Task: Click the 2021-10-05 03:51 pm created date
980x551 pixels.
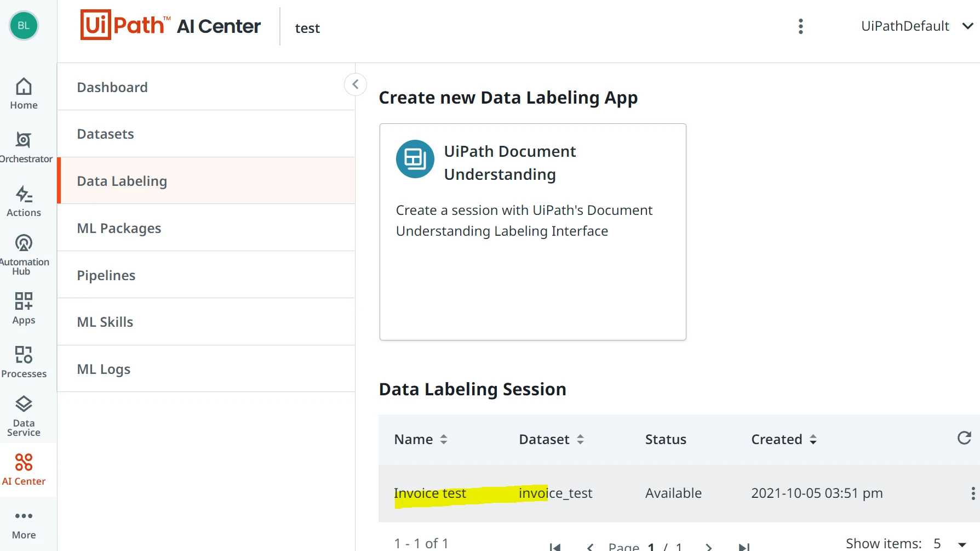Action: [x=817, y=493]
